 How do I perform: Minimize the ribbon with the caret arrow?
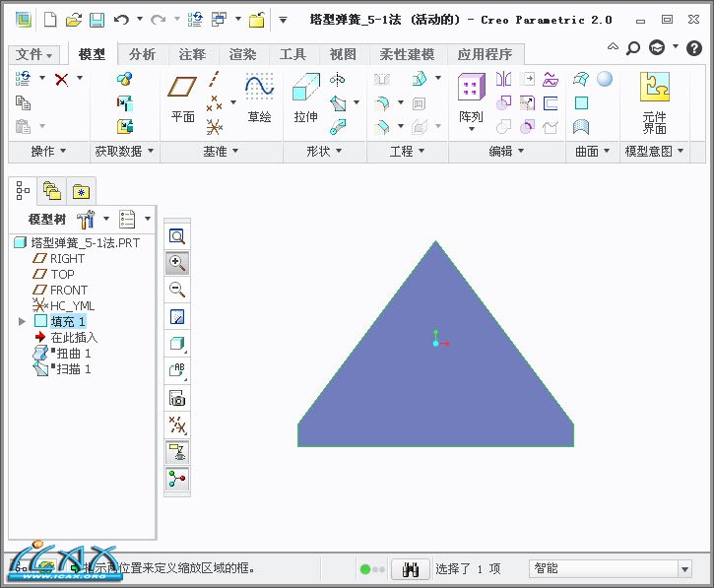pyautogui.click(x=613, y=46)
